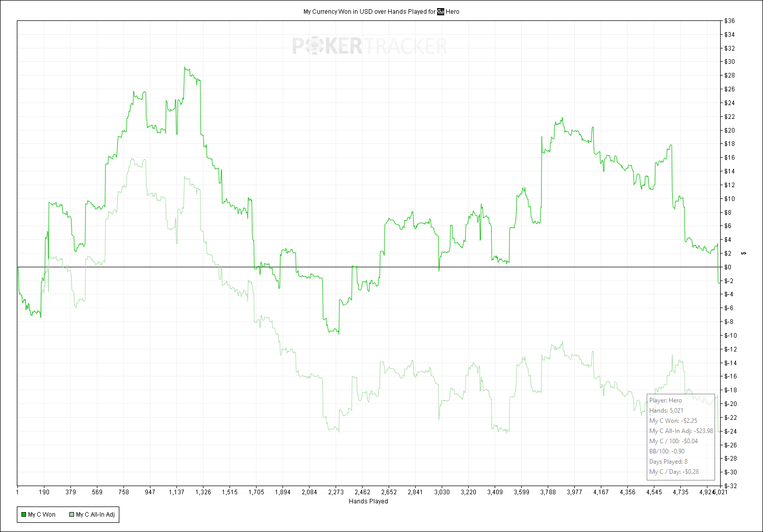Click the poker site icon beside Hero in title
Screen dimensions: 763x532
coord(441,12)
